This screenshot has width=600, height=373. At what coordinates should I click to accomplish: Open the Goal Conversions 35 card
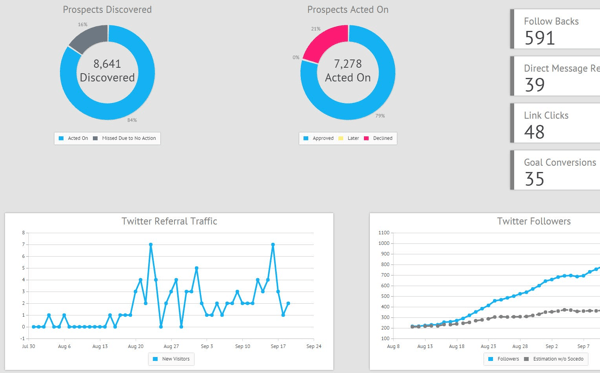coord(555,170)
